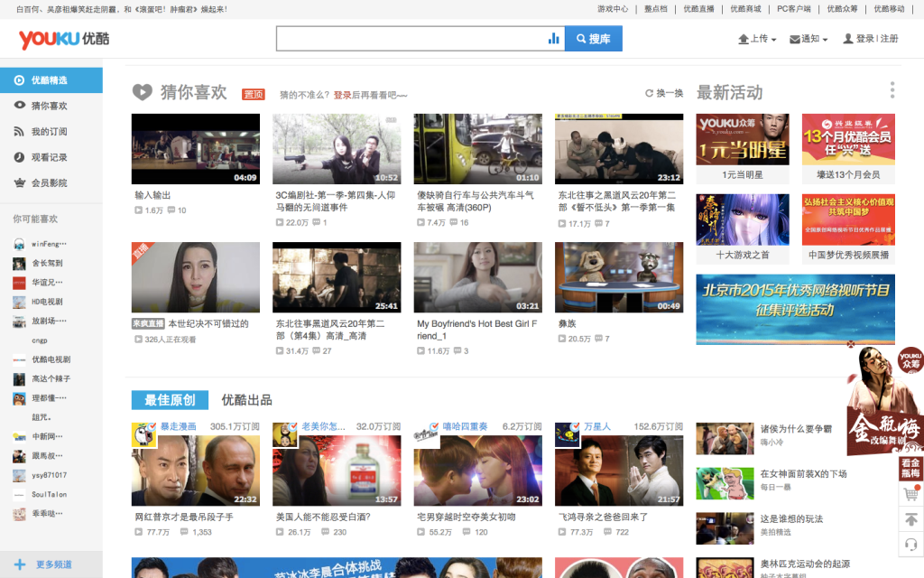Close the floating 金瓶梅 ad
924x578 pixels.
[850, 344]
